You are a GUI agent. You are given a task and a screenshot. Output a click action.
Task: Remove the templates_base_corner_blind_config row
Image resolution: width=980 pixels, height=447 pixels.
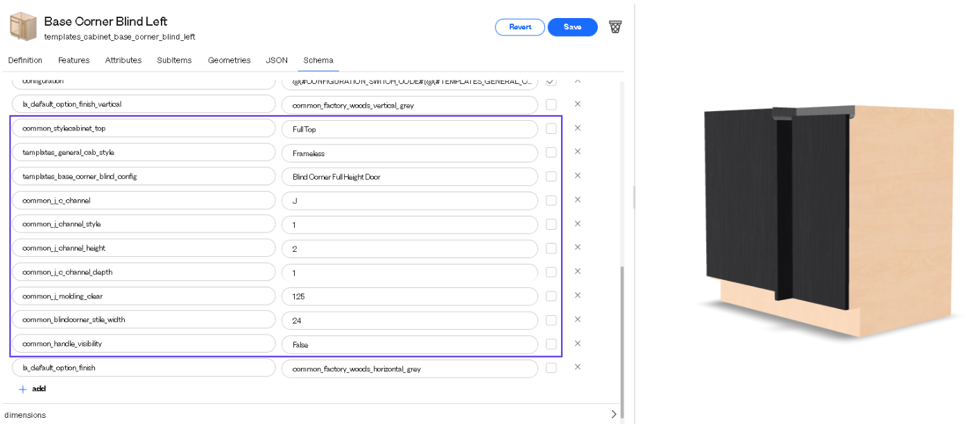point(577,176)
